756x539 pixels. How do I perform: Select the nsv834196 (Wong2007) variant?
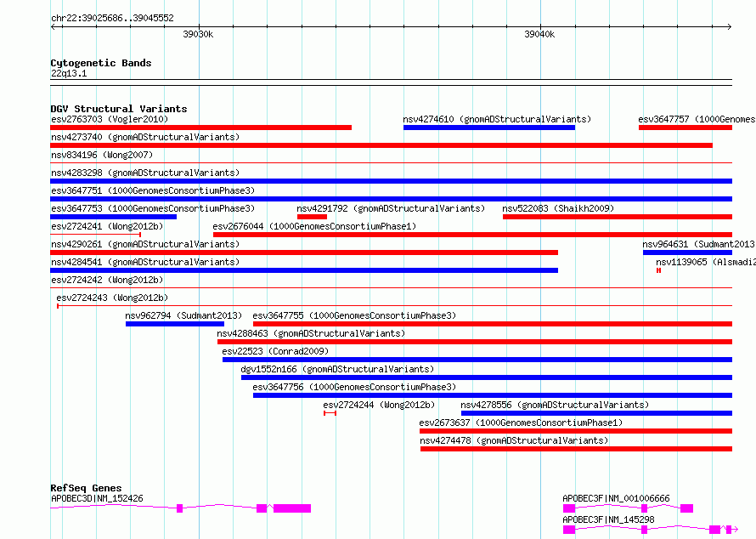point(102,155)
